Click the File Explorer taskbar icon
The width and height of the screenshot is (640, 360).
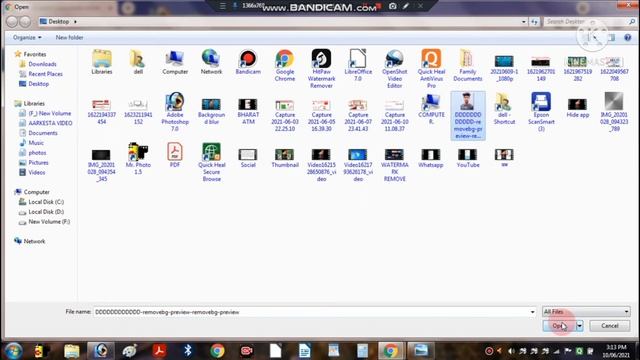pyautogui.click(x=71, y=351)
